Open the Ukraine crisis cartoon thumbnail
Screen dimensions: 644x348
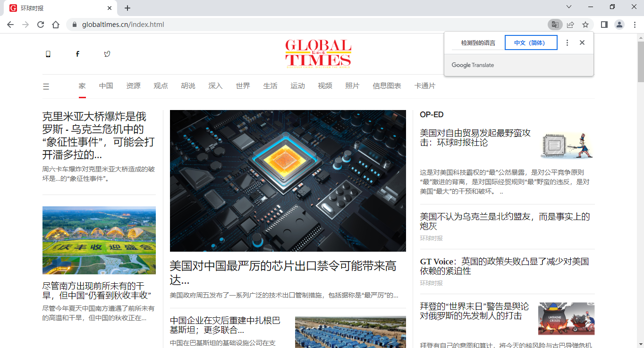click(567, 319)
